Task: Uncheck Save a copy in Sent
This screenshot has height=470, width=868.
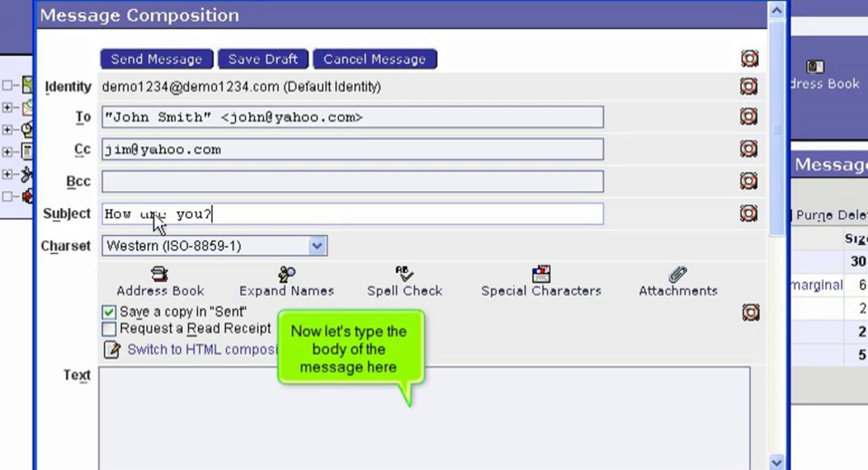Action: point(109,312)
